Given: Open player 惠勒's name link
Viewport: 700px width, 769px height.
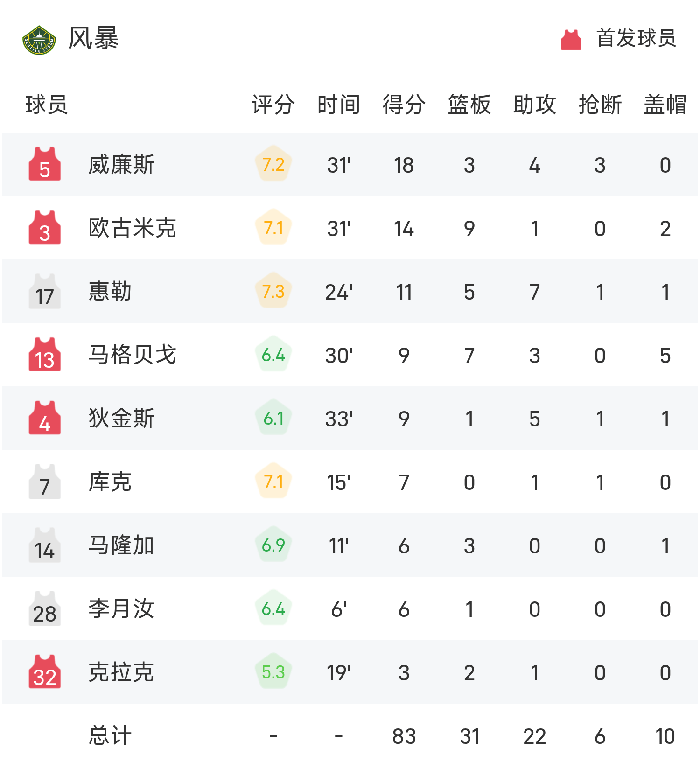Looking at the screenshot, I should pos(110,292).
